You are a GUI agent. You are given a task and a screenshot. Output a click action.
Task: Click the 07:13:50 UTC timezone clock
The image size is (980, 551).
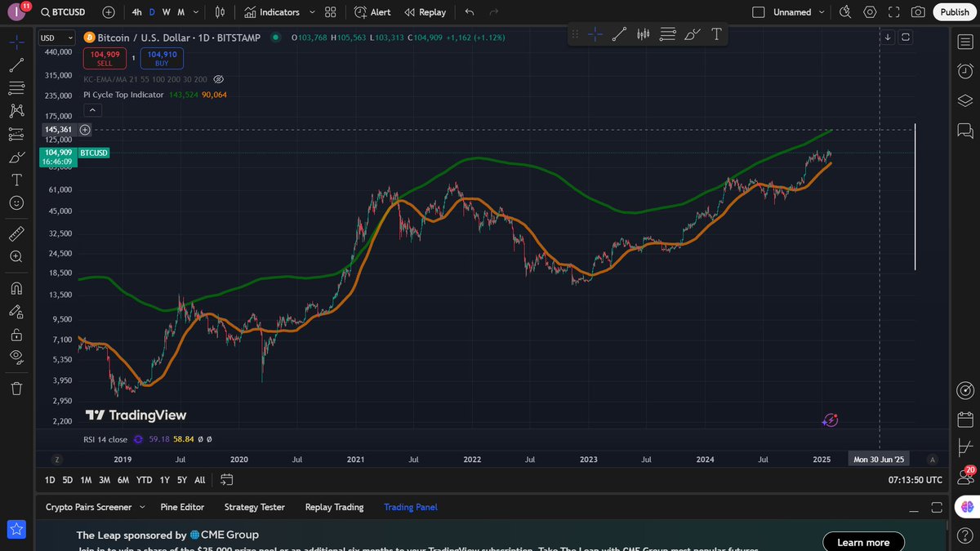click(915, 480)
